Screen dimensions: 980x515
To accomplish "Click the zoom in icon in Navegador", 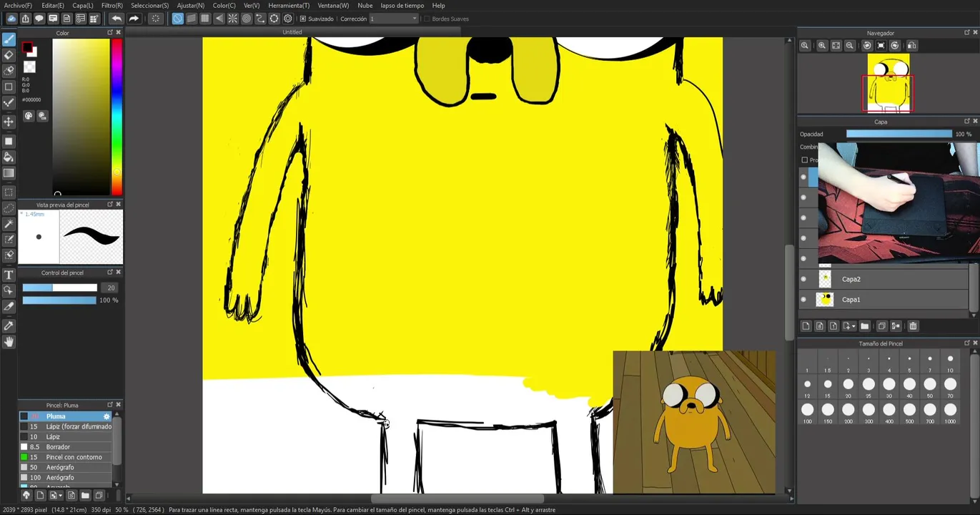I will pyautogui.click(x=822, y=46).
